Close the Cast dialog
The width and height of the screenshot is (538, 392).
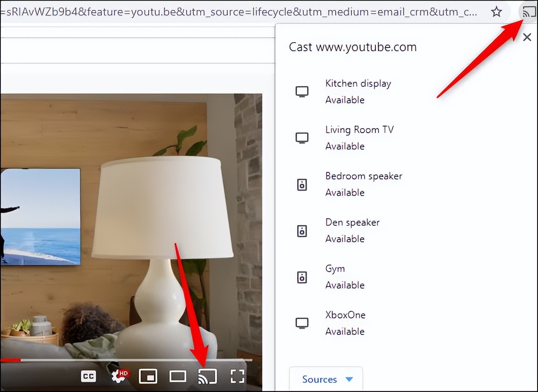[x=527, y=37]
